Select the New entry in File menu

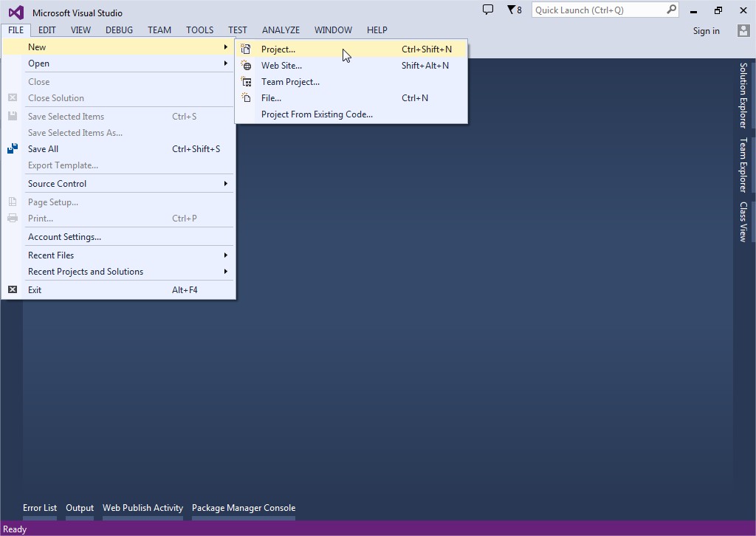click(x=119, y=47)
